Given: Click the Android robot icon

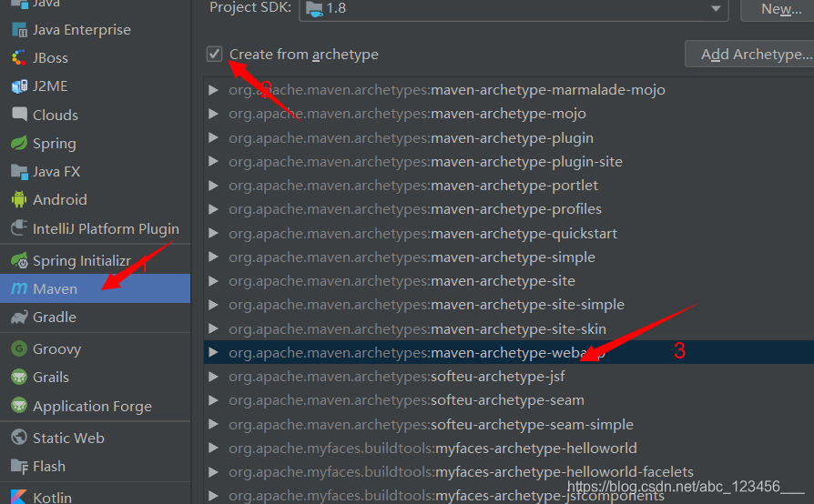Looking at the screenshot, I should pos(19,199).
